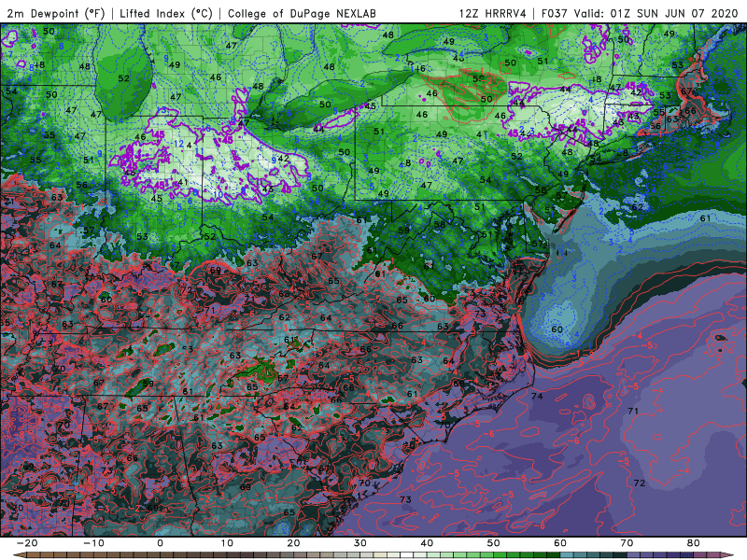This screenshot has height=560, width=747.
Task: Click the blue '12' lifted index label
Action: tap(178, 144)
